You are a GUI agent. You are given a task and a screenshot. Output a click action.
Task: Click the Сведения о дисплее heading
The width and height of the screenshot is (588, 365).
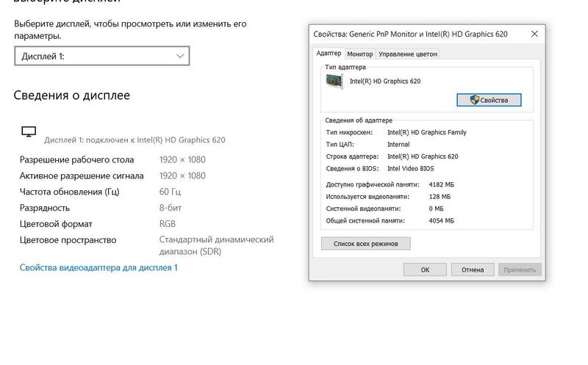[72, 95]
